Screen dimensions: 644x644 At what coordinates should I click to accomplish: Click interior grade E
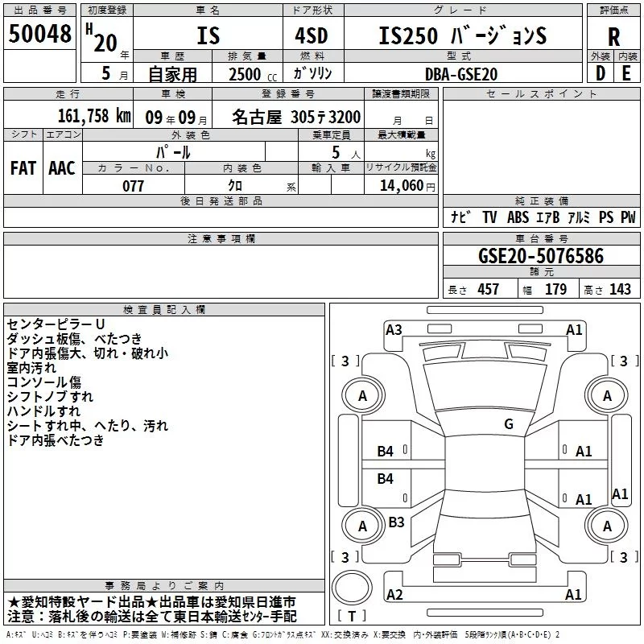[626, 73]
